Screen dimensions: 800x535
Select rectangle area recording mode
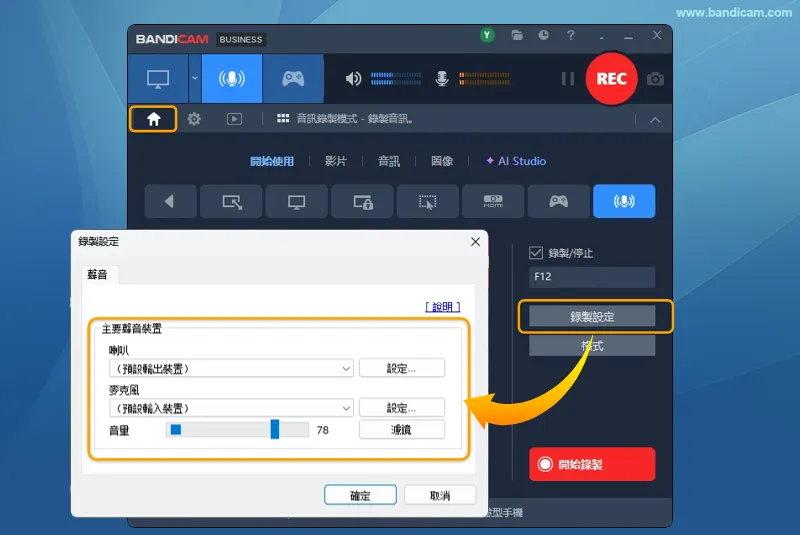tap(232, 201)
